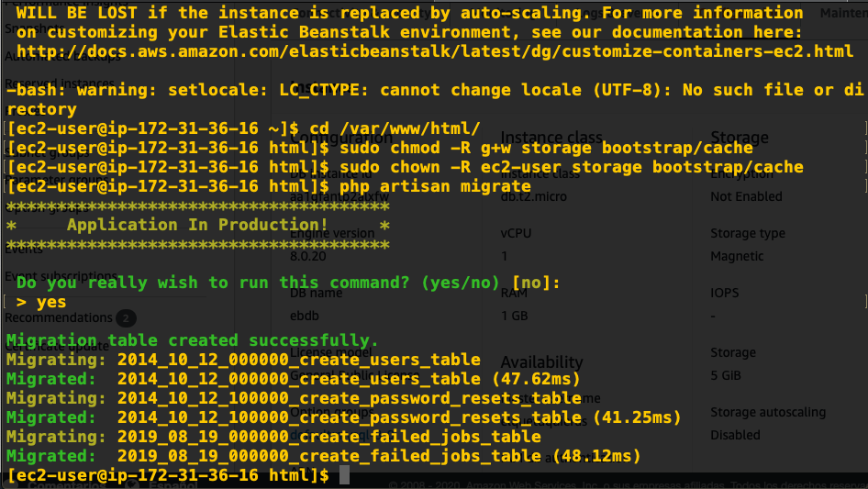
Task: Click the 'sudo chmod -R g+w' command line
Action: pyautogui.click(x=546, y=148)
